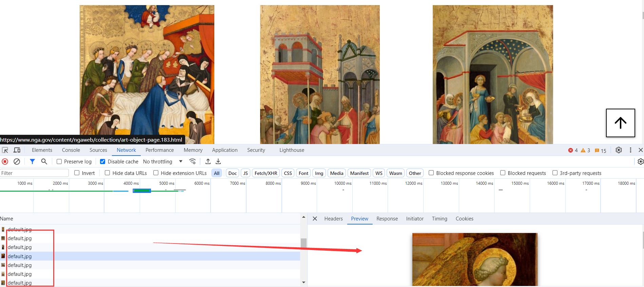Image resolution: width=644 pixels, height=287 pixels.
Task: Click scroll up arrow of request list
Action: coord(304,217)
